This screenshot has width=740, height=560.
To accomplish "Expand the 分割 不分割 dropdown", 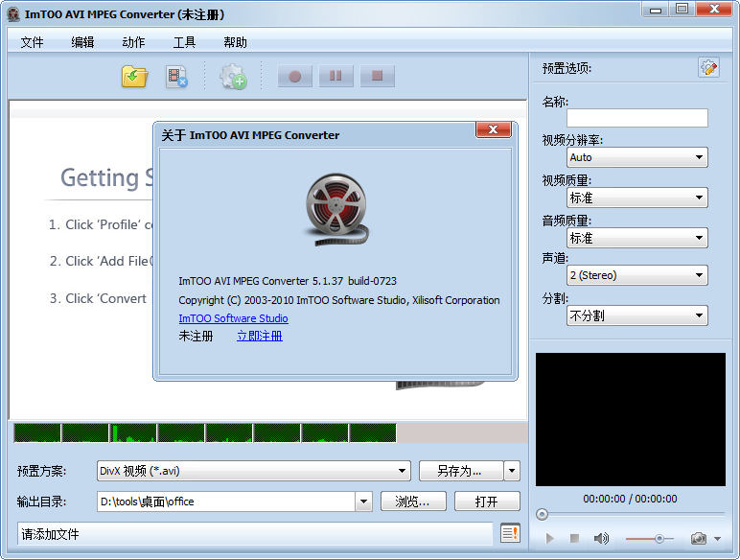I will coord(637,315).
